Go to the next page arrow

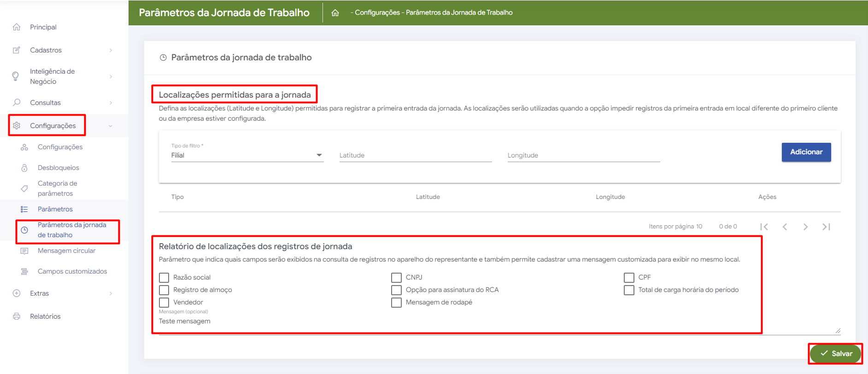(x=805, y=227)
